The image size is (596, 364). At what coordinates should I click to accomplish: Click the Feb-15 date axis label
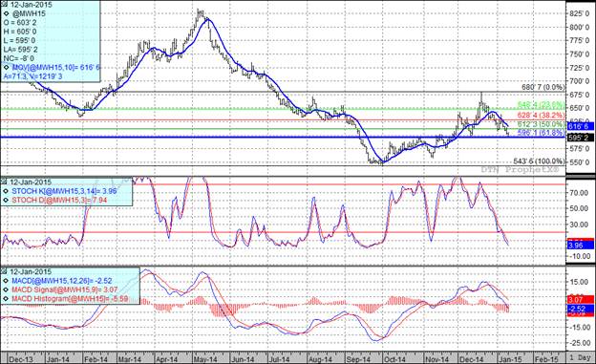546,359
